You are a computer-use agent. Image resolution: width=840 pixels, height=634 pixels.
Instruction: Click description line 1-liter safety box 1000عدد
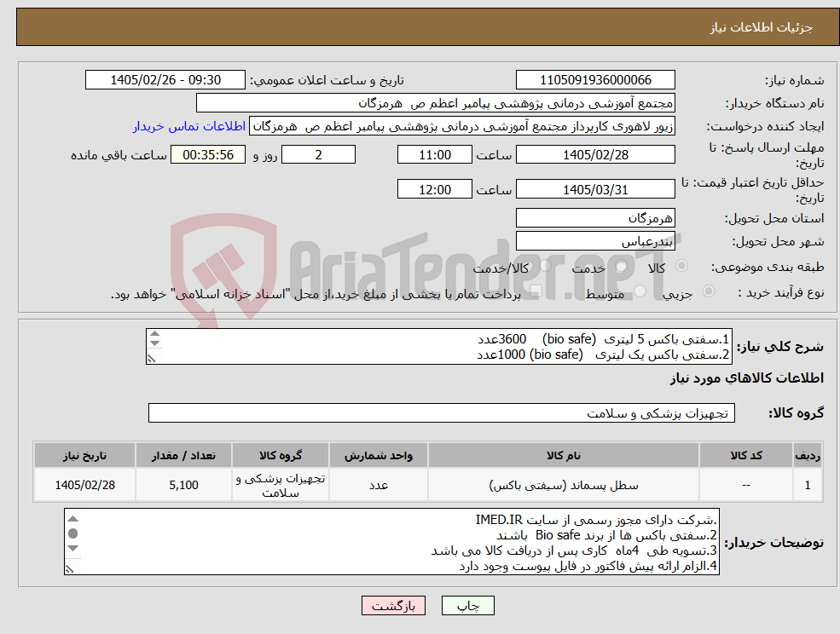point(603,354)
